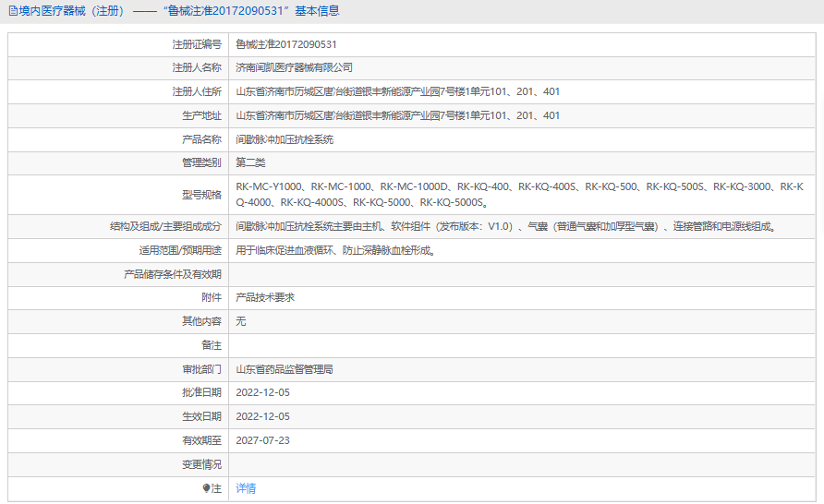Select attachment value 产品技术要求
Viewport: 824px width, 504px height.
(265, 297)
